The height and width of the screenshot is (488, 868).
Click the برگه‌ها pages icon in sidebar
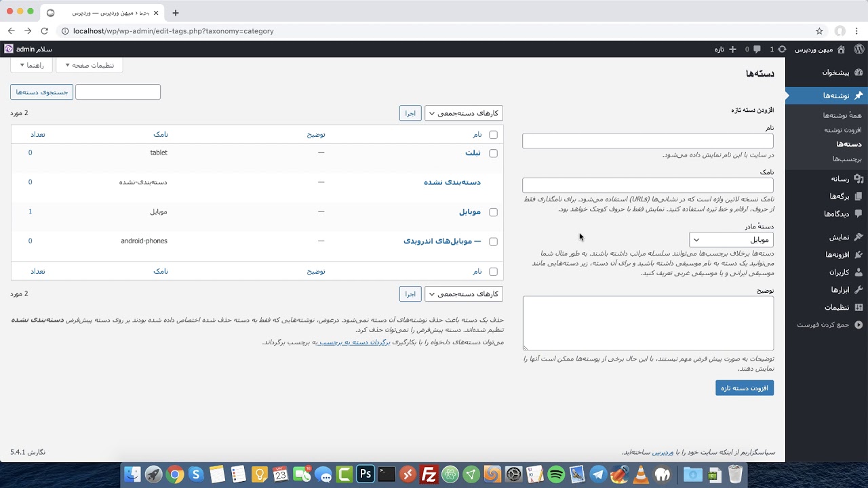pos(859,197)
